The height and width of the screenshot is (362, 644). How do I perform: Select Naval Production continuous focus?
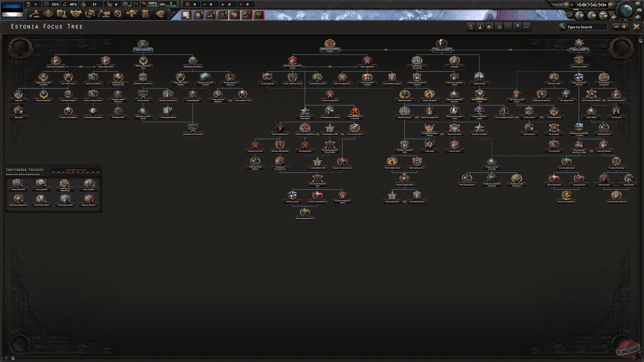(18, 184)
